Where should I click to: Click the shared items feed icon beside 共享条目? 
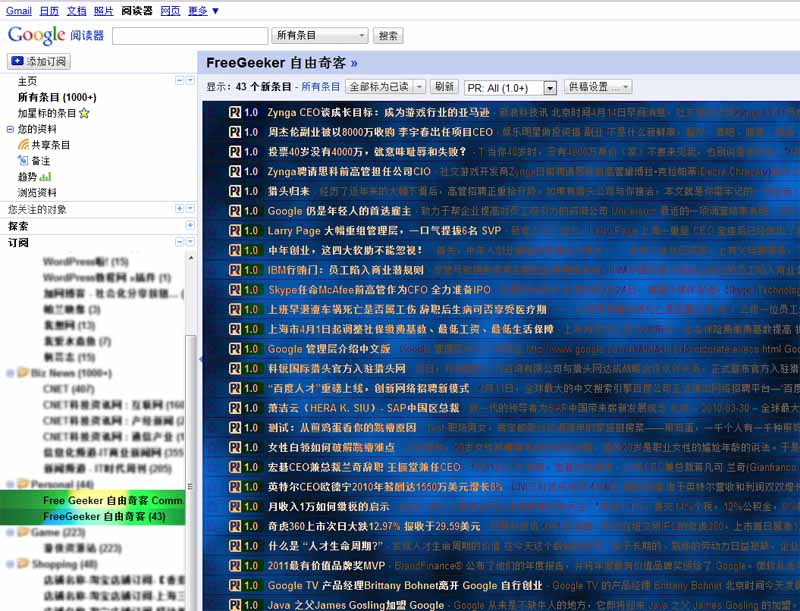click(x=23, y=145)
